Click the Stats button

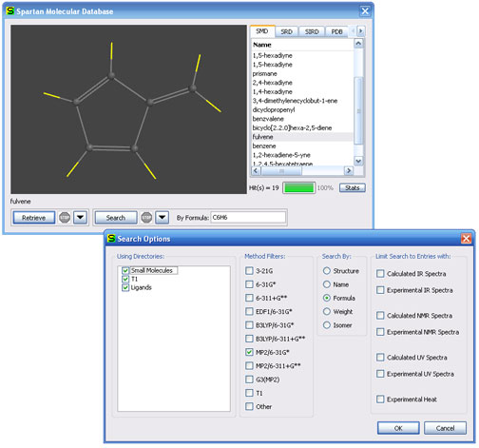[353, 188]
